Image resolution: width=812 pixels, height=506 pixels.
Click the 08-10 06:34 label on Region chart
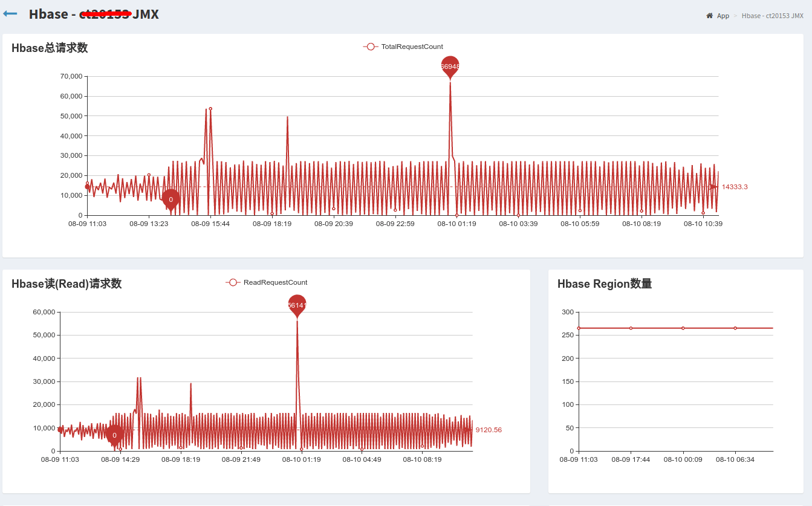[735, 459]
